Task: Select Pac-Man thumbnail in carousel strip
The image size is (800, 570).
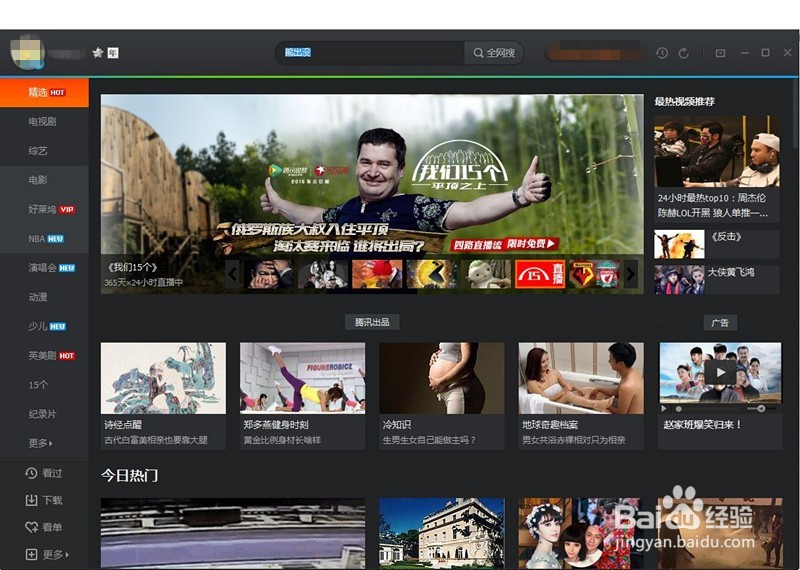Action: 431,274
